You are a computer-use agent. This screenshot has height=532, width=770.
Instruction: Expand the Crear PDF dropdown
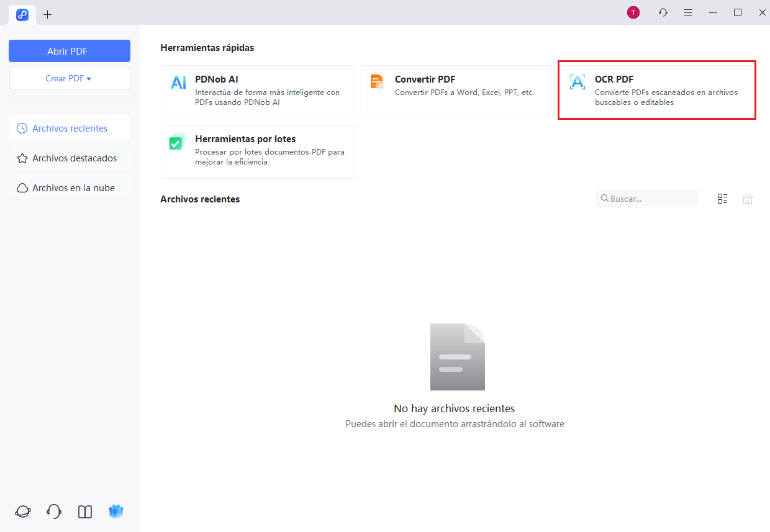pos(70,79)
